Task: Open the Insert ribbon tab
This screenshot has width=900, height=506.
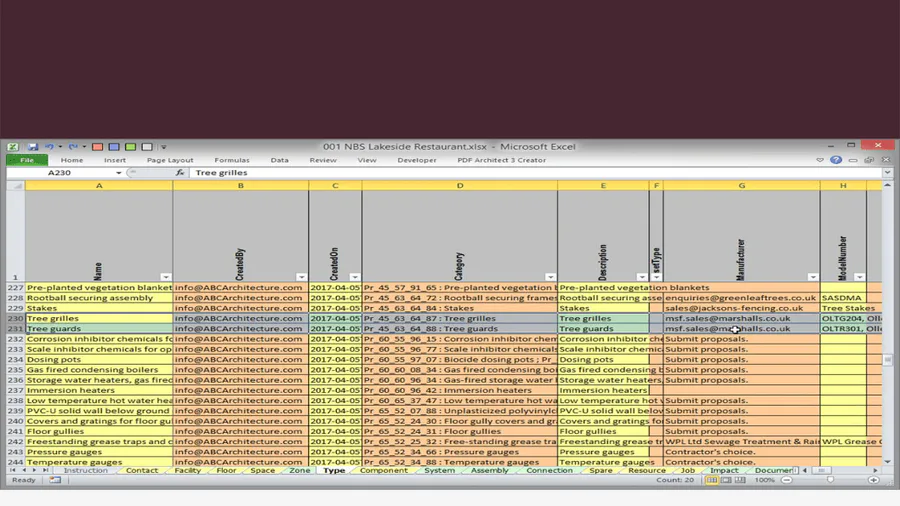Action: click(115, 160)
